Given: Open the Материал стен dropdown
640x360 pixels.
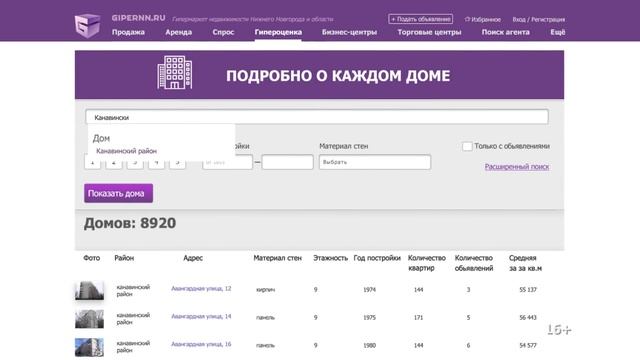Looking at the screenshot, I should 375,162.
